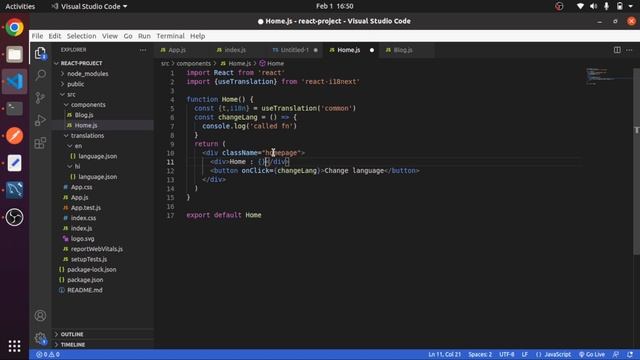The width and height of the screenshot is (640, 360).
Task: Open the File menu
Action: [37, 36]
